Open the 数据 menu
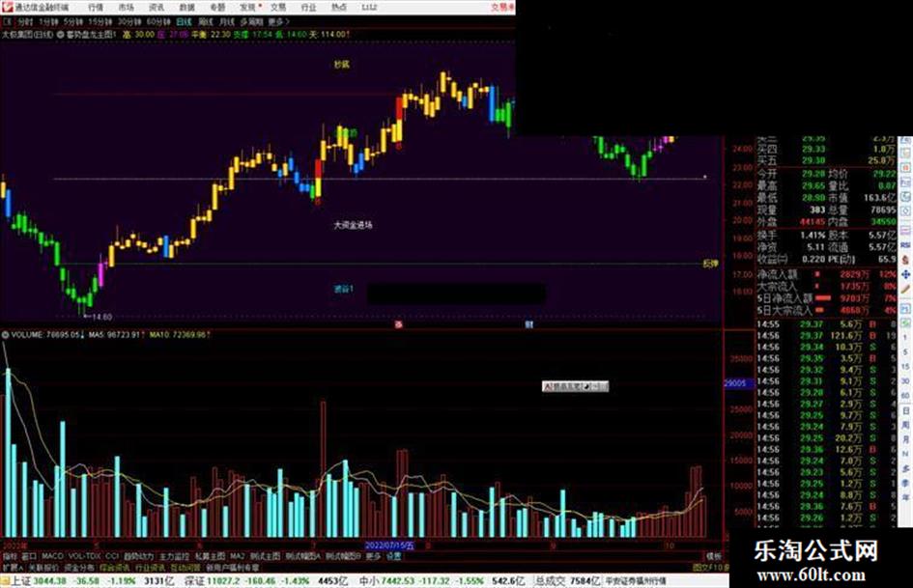913x588 pixels. 186,7
